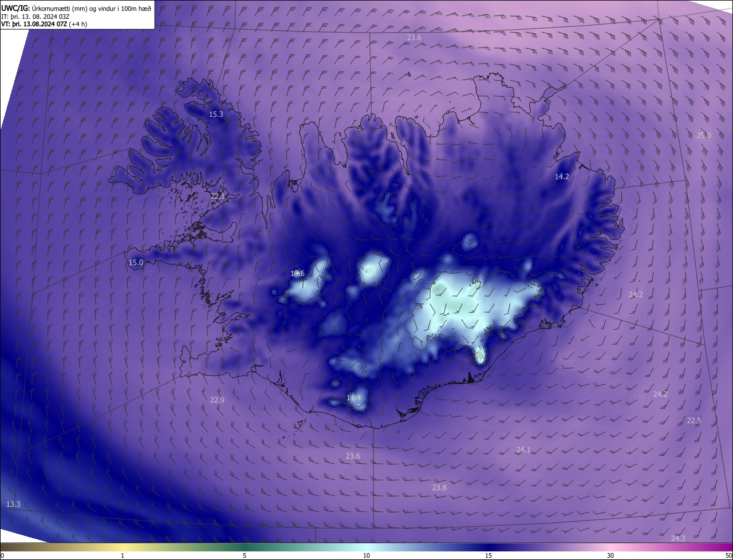This screenshot has height=560, width=733.
Task: Click the 23.6 value north of Iceland
Action: pyautogui.click(x=414, y=37)
